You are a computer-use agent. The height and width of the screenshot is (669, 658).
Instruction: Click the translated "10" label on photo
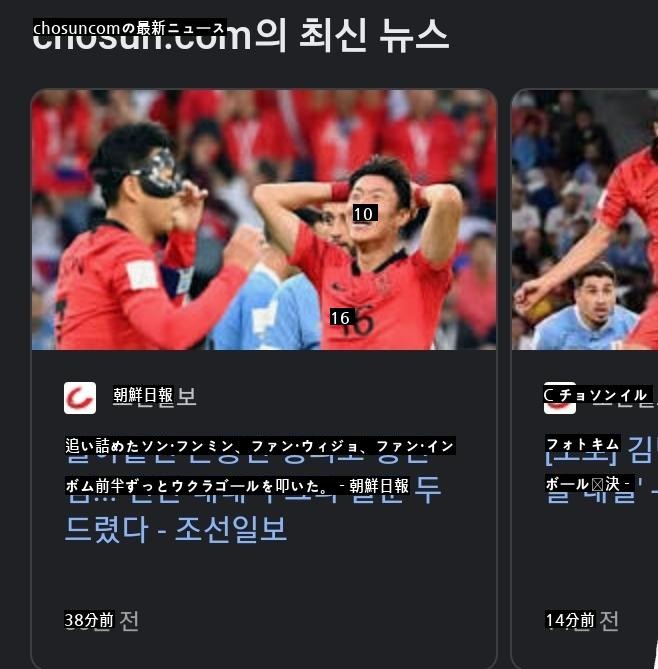(365, 213)
